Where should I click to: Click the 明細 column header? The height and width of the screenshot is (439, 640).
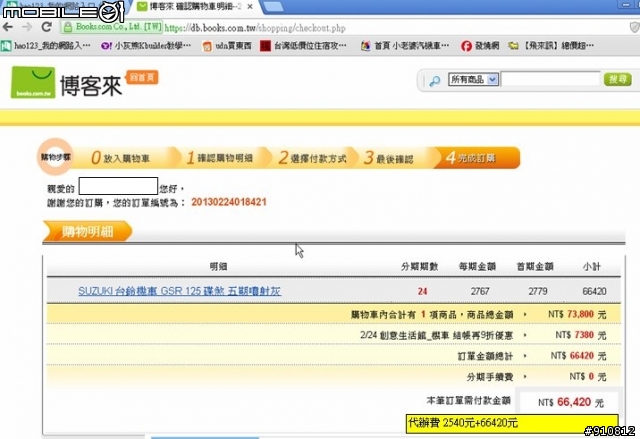tap(218, 266)
